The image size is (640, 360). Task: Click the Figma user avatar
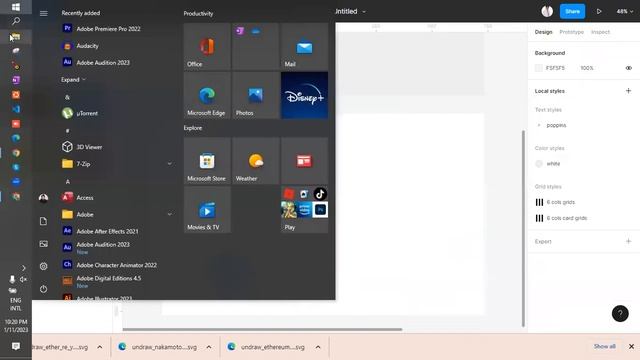[547, 11]
